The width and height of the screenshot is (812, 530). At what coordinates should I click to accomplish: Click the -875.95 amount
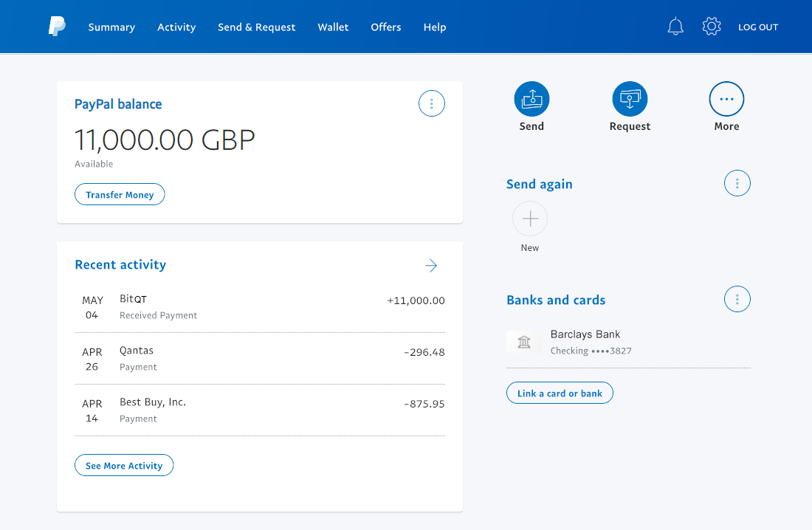[x=424, y=404]
